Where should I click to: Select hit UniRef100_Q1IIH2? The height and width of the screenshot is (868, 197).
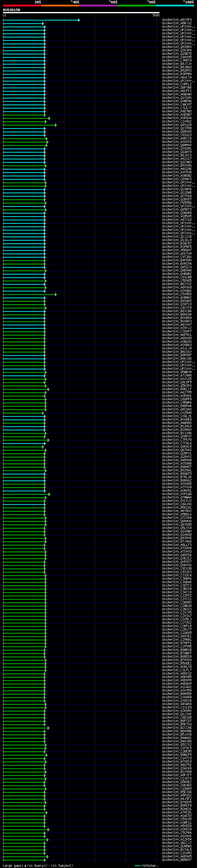177,714
